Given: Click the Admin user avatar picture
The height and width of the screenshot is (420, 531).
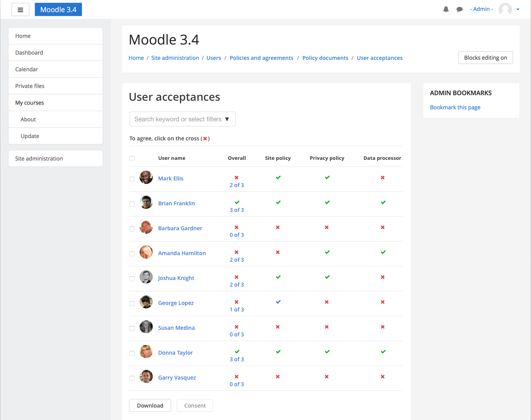Looking at the screenshot, I should tap(505, 9).
